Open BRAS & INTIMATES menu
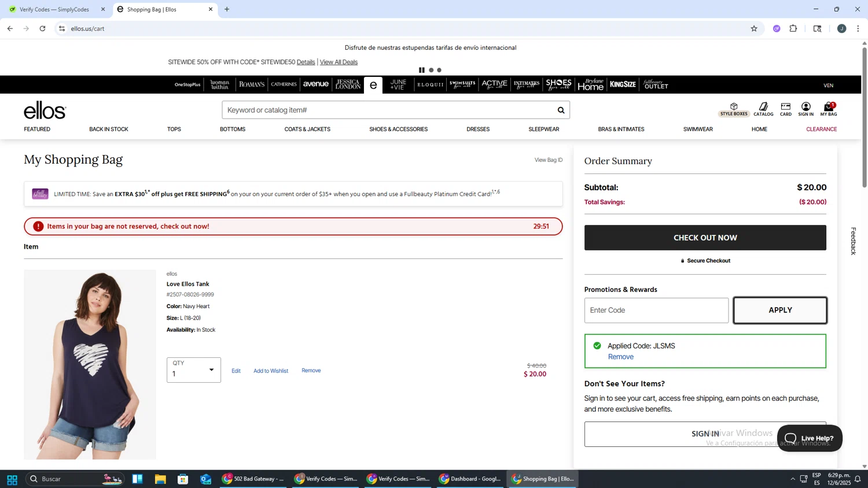The height and width of the screenshot is (488, 868). (621, 130)
